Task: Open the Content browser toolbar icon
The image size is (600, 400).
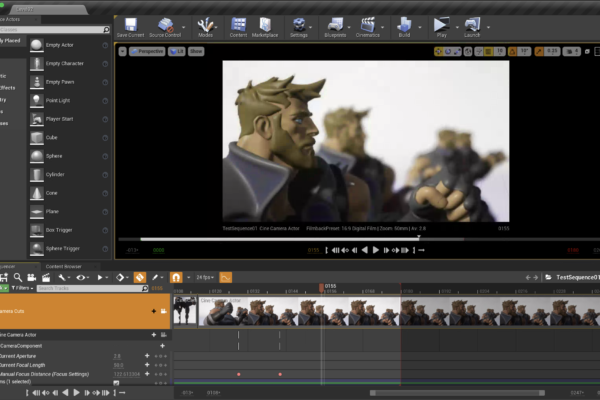Action: pos(238,27)
